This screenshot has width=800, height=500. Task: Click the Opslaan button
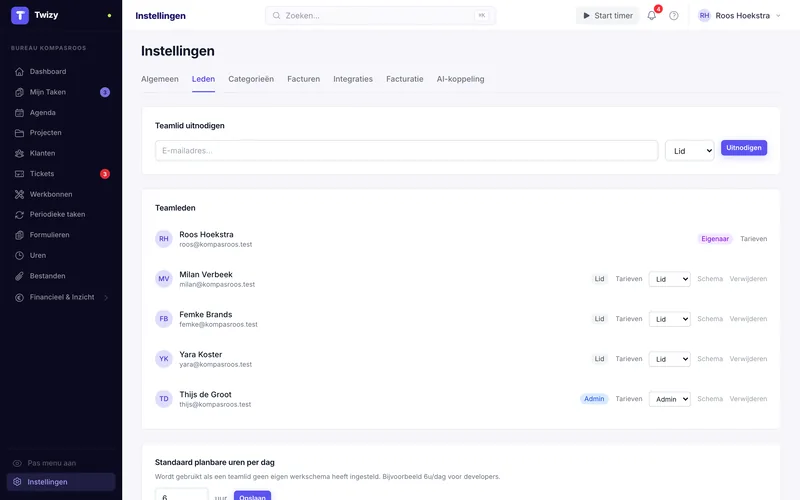tap(252, 496)
